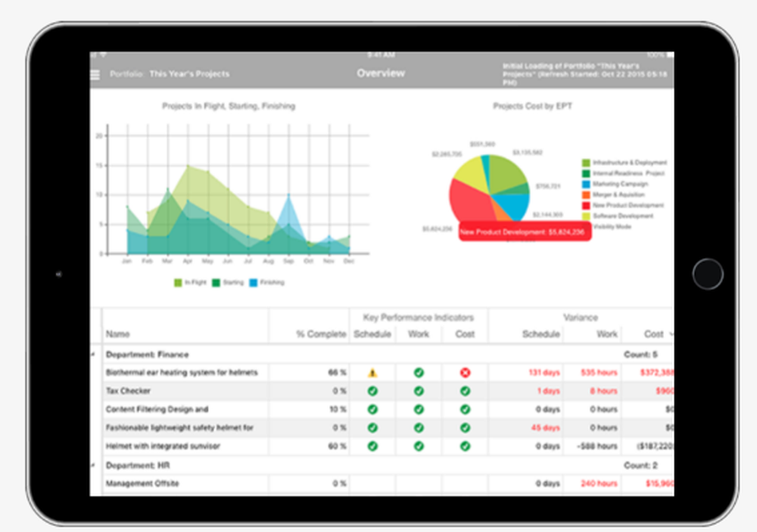Image resolution: width=757 pixels, height=532 pixels.
Task: Click the red New Product Development tooltip
Action: tap(525, 232)
